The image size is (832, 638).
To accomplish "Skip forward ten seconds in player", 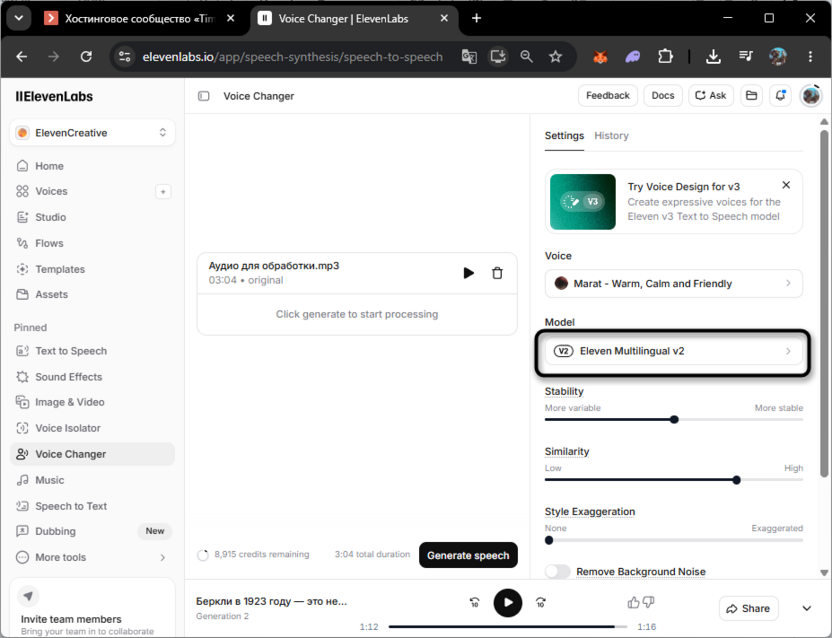I will pyautogui.click(x=541, y=602).
